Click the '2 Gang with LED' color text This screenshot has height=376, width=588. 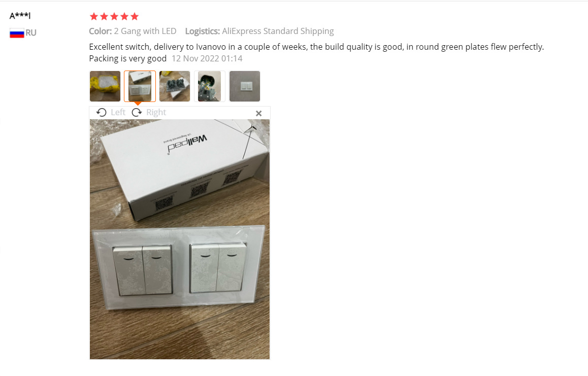click(145, 31)
